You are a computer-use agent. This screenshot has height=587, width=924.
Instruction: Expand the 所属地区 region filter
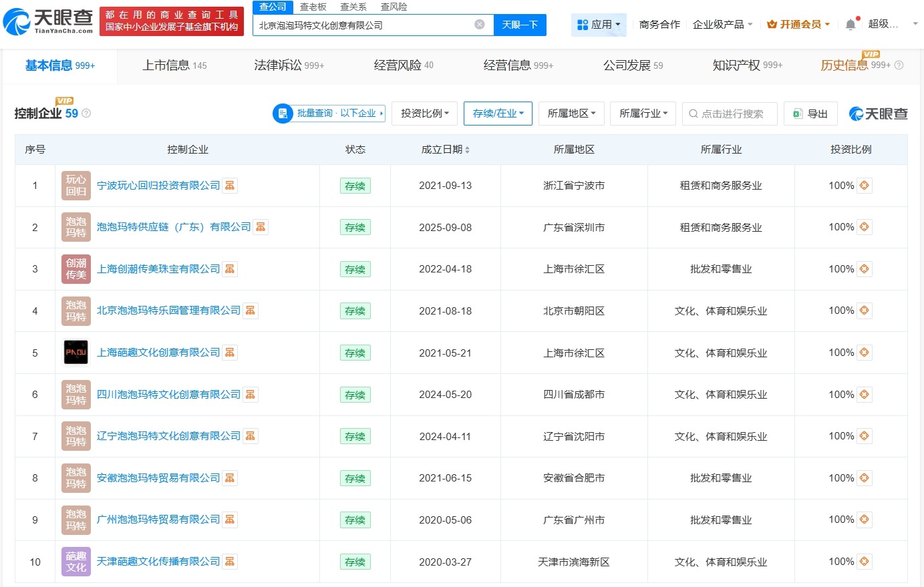pos(571,114)
